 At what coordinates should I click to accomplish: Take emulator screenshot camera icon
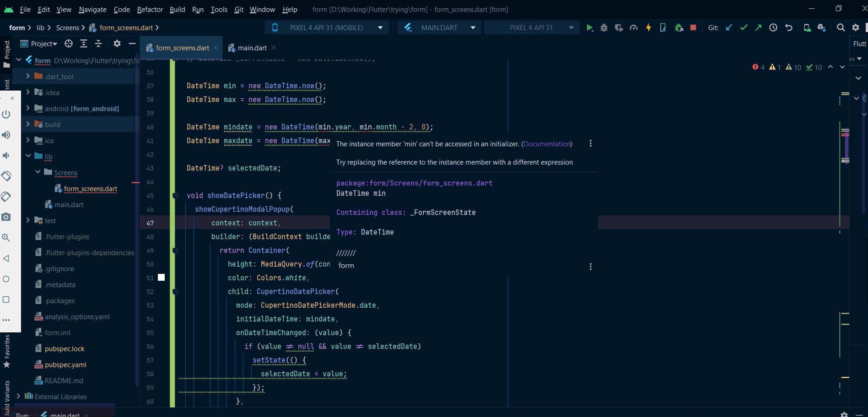click(6, 217)
